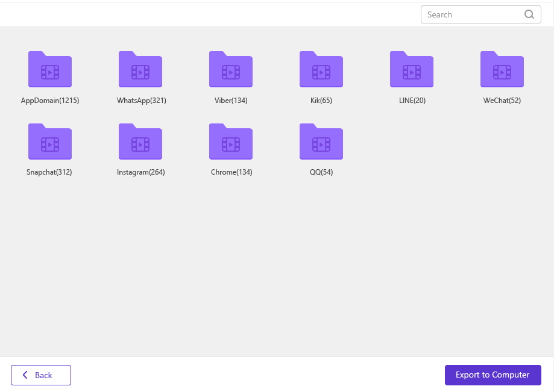
Task: Click Export to Computer button
Action: point(493,375)
